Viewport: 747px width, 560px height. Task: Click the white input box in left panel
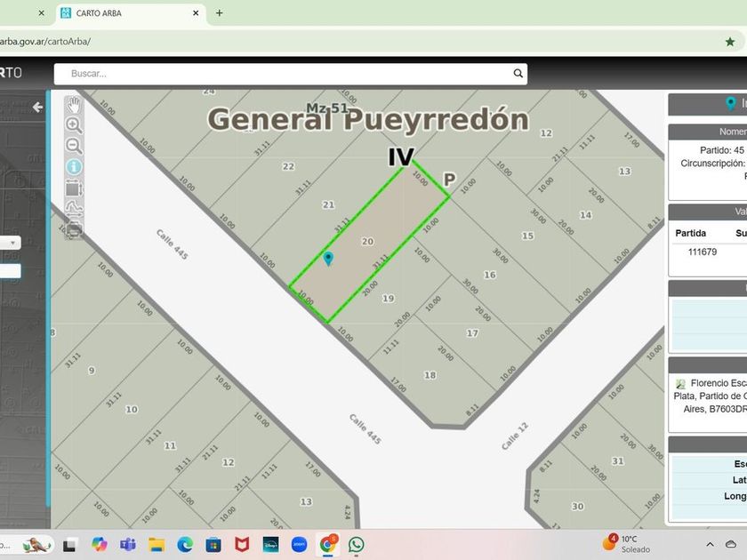11,271
